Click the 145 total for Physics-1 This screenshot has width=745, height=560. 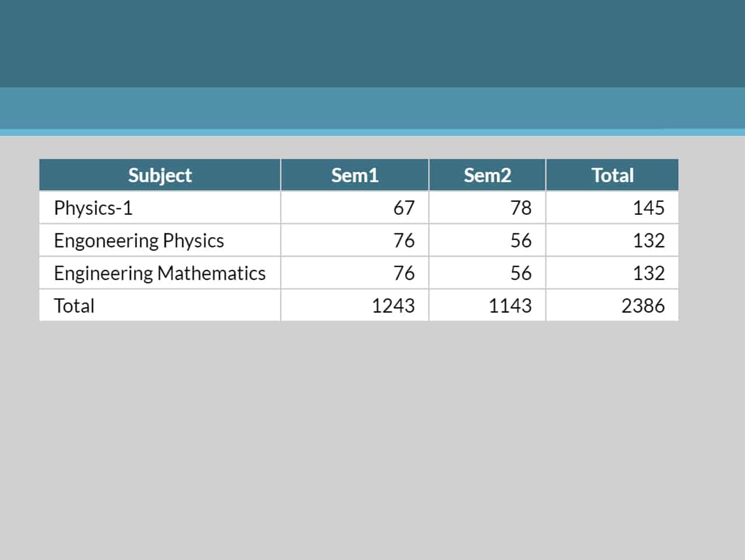pyautogui.click(x=648, y=207)
